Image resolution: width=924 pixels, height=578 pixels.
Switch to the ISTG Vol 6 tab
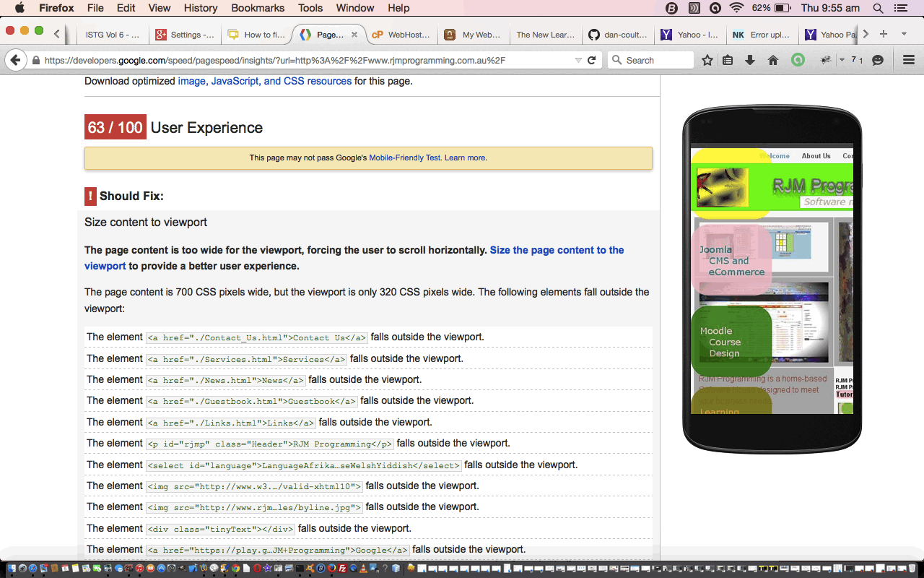tap(112, 35)
